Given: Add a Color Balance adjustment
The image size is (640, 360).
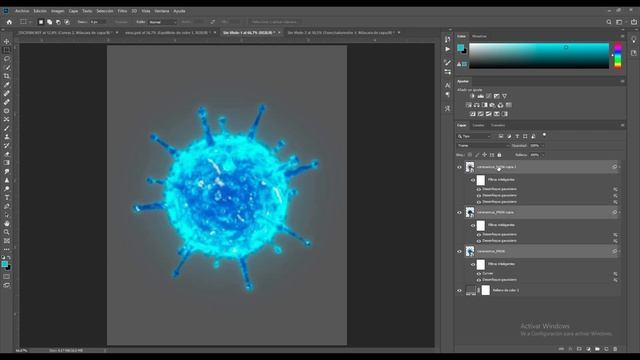Looking at the screenshot, I should coord(477,105).
